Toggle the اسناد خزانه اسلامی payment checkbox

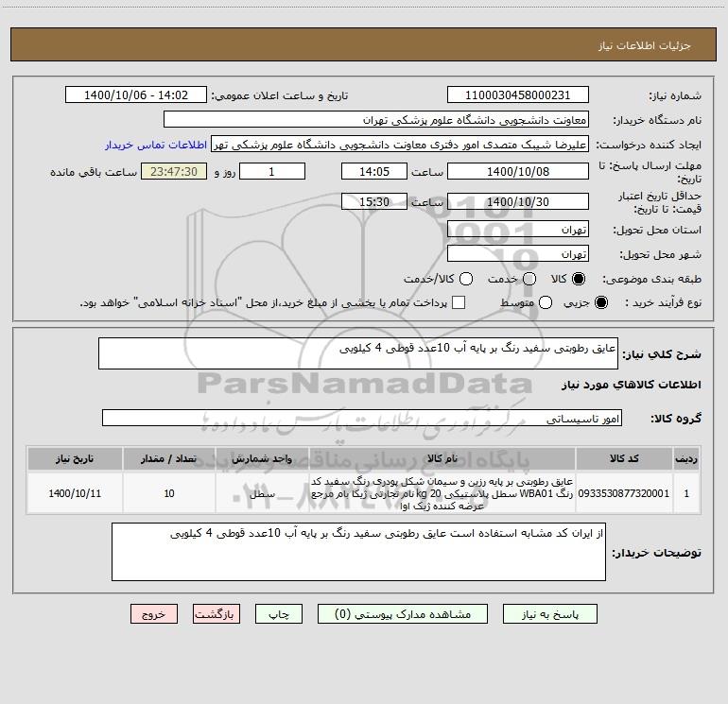[459, 302]
